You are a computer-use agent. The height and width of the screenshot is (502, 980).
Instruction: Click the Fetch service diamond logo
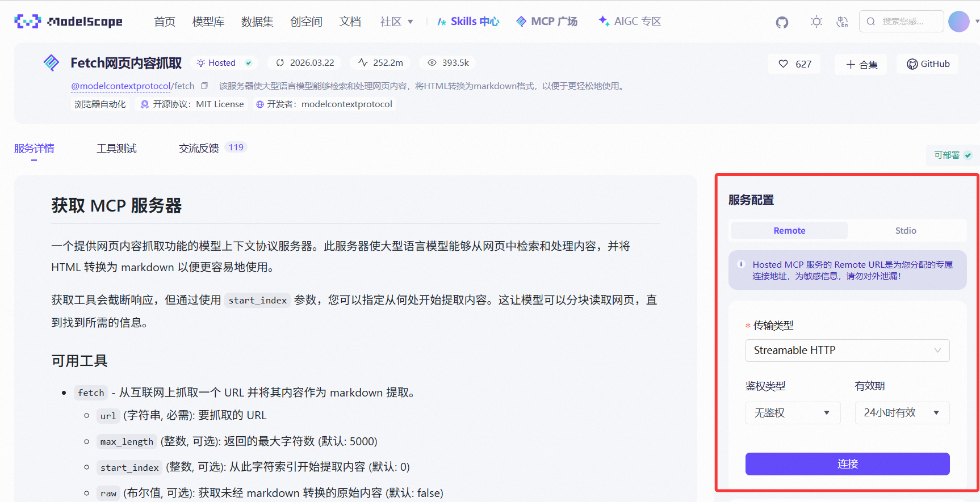coord(52,63)
